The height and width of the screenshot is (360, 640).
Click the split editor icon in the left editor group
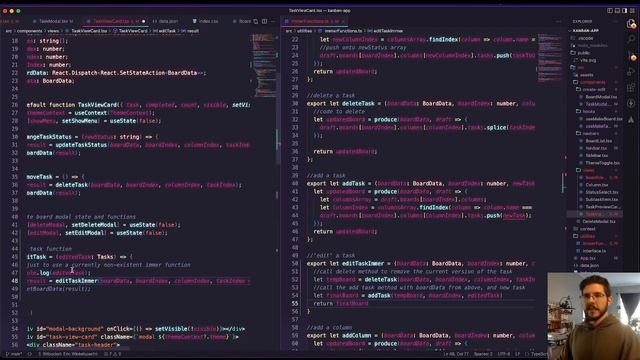tap(264, 21)
